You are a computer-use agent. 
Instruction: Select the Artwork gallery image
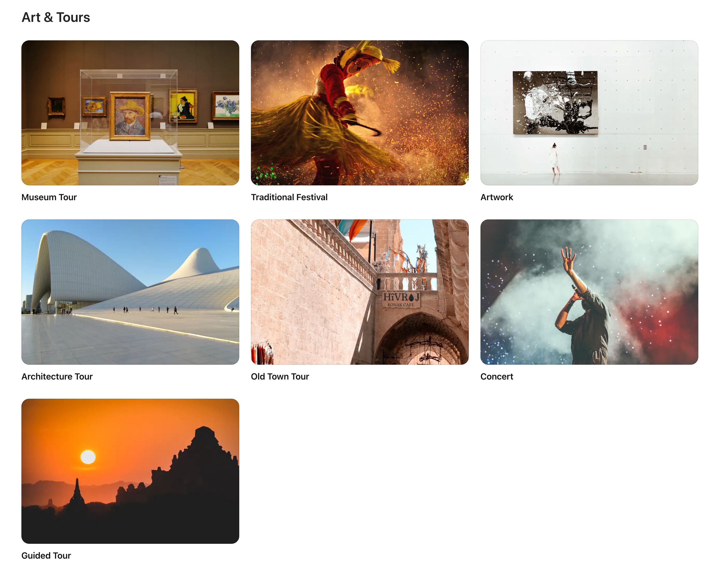589,113
